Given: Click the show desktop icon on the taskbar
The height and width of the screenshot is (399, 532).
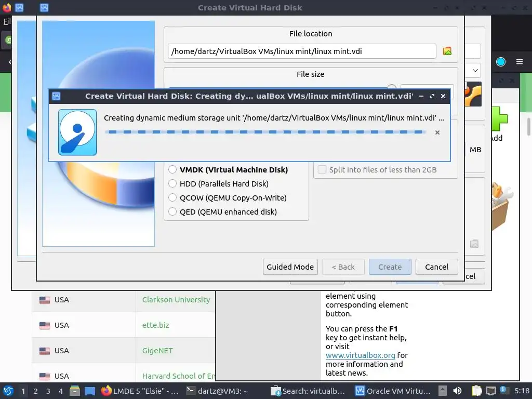Looking at the screenshot, I should (90, 391).
